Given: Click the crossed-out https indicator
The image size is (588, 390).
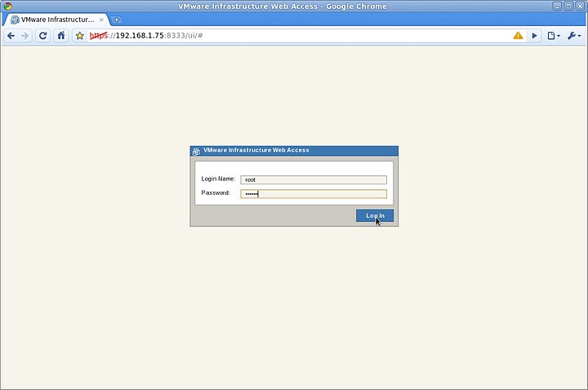Looking at the screenshot, I should [99, 36].
